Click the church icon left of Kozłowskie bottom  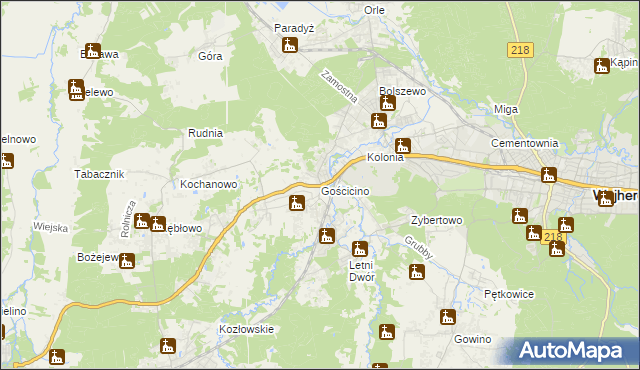(x=167, y=346)
